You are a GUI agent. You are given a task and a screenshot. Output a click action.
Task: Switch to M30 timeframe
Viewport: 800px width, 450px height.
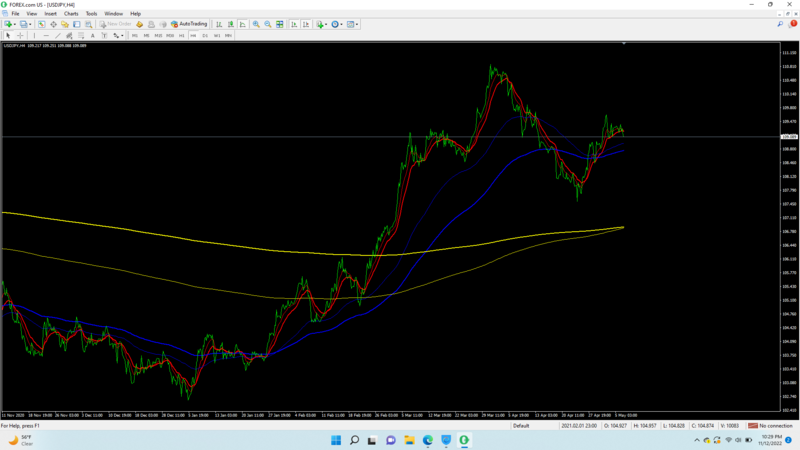pyautogui.click(x=170, y=35)
